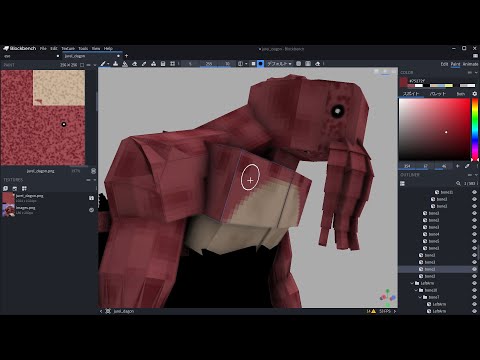Click the eyedropper icon beside the color values
This screenshot has height=360, width=480.
[467, 166]
